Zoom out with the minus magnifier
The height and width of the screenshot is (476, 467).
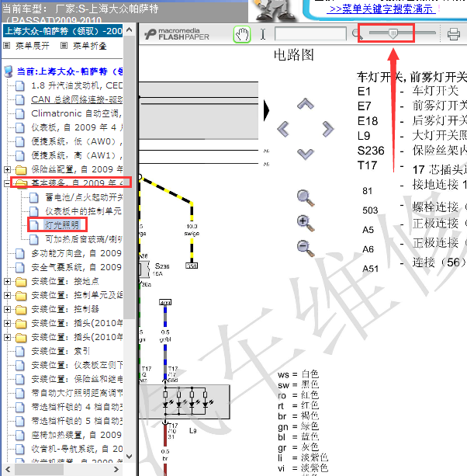click(306, 248)
